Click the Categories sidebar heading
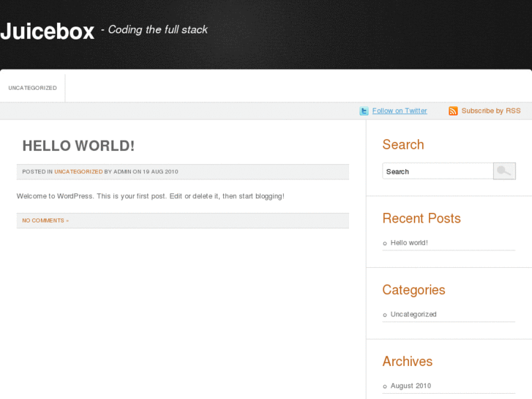 (413, 290)
